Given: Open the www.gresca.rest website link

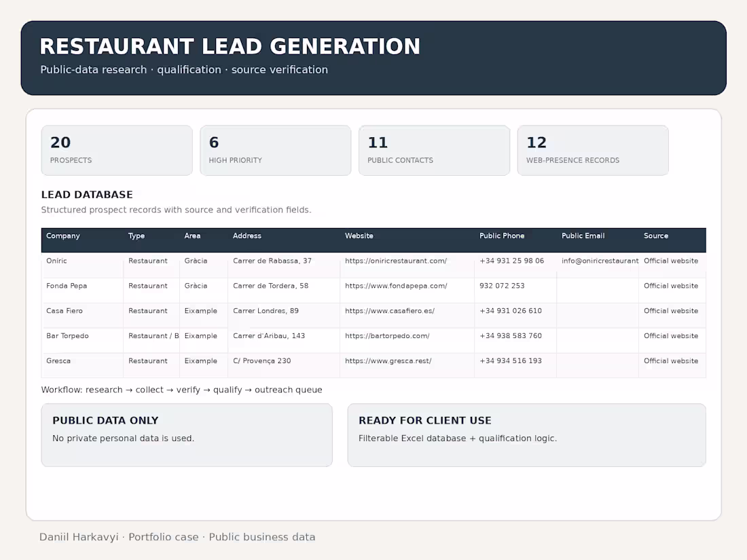Looking at the screenshot, I should pyautogui.click(x=388, y=361).
